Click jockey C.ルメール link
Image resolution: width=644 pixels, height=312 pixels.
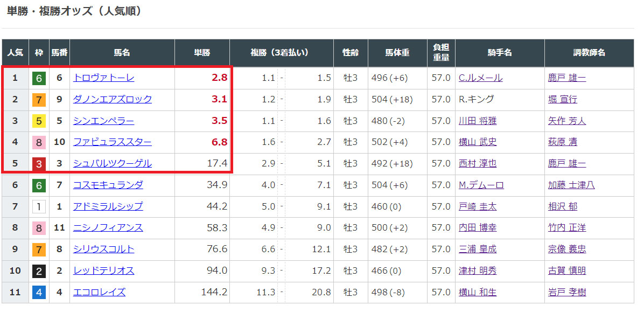point(480,78)
